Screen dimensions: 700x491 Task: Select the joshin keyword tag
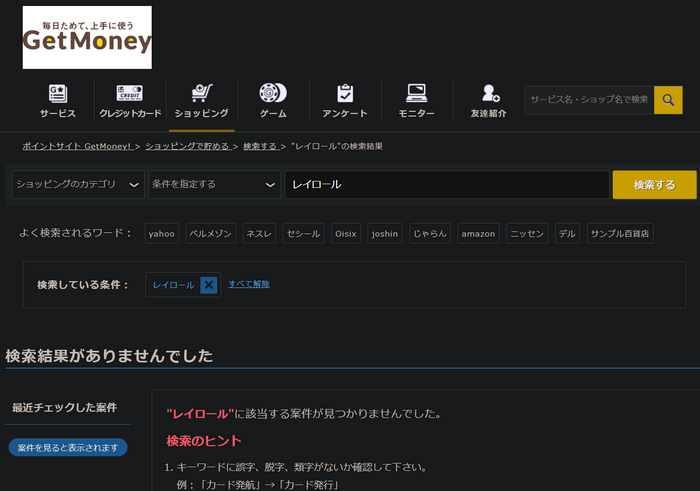(x=385, y=233)
